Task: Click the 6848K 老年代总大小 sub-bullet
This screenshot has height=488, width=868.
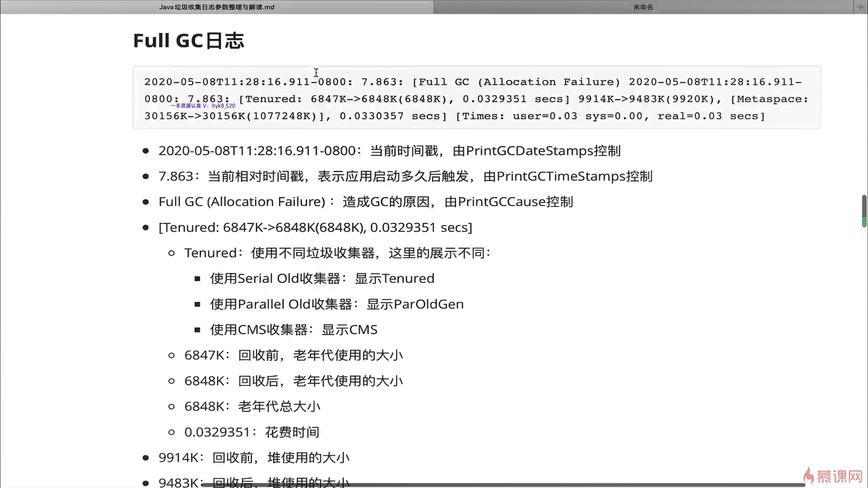Action: pos(252,407)
